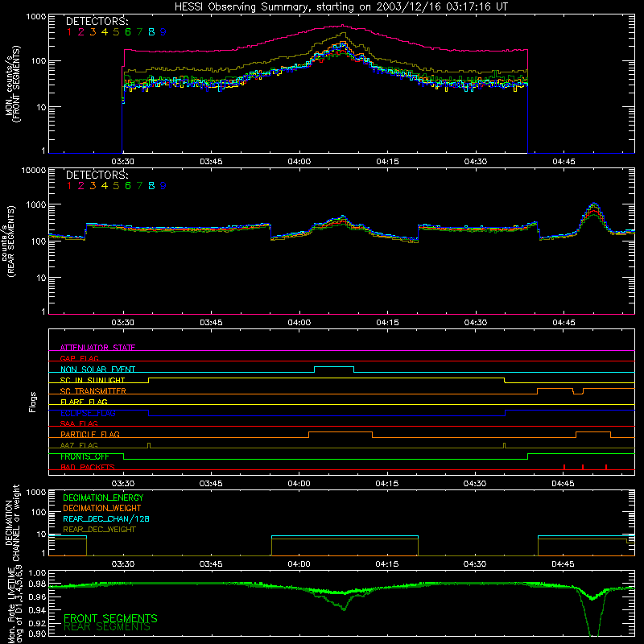Select the SC_TRANSMITTER flag label

click(93, 390)
